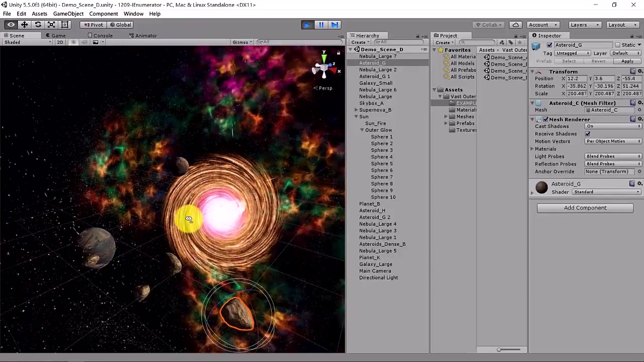Open the Assets menu
The height and width of the screenshot is (362, 644).
click(x=39, y=14)
